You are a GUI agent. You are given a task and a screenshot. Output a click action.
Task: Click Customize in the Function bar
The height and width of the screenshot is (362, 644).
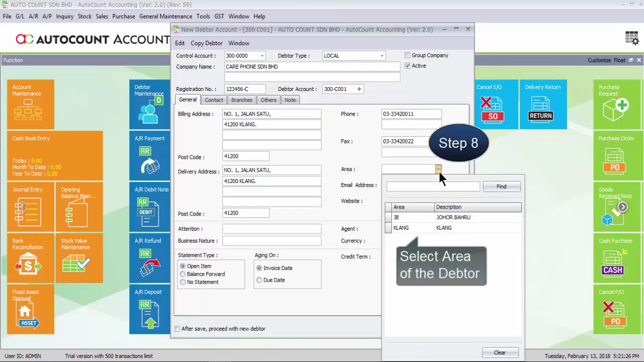pyautogui.click(x=599, y=60)
